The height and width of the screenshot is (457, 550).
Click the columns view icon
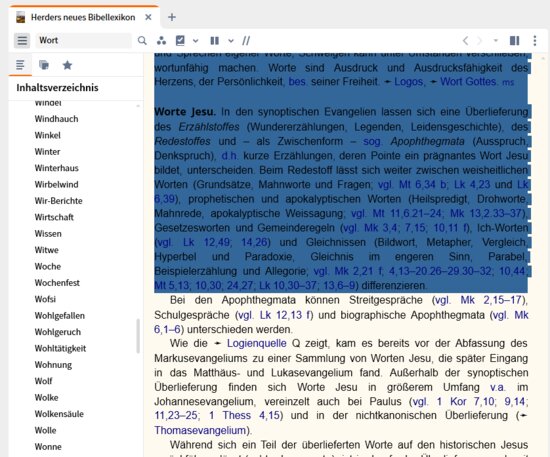[215, 41]
